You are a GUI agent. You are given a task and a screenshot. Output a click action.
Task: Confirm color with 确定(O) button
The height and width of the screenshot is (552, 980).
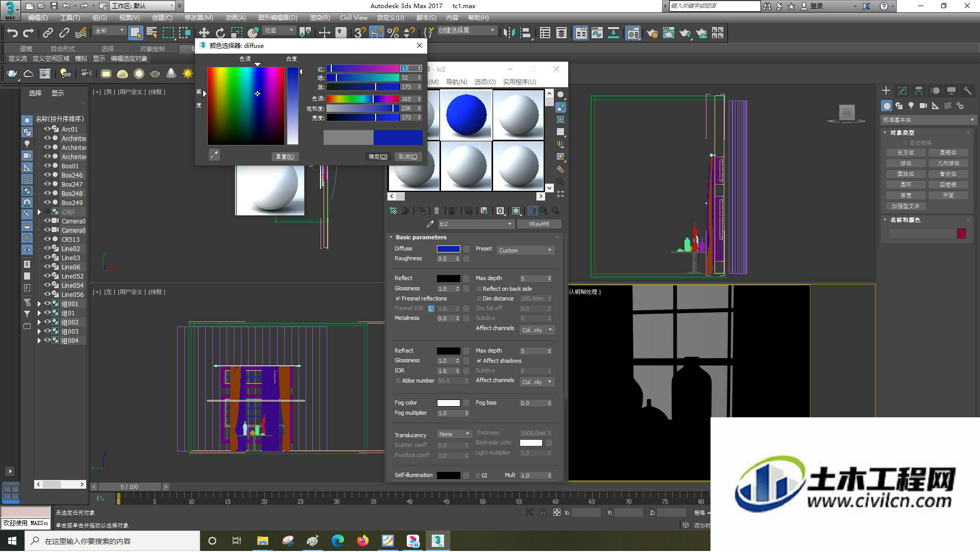click(378, 157)
